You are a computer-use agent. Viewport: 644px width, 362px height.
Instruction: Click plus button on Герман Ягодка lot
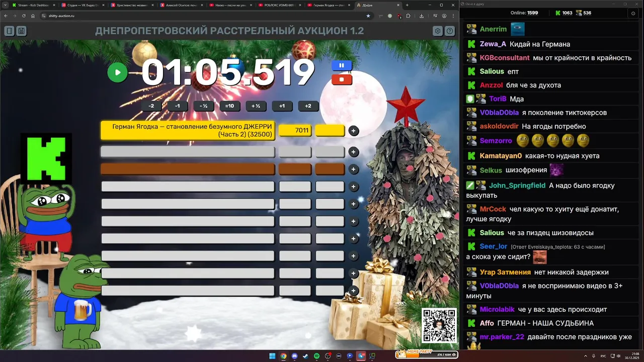tap(354, 131)
